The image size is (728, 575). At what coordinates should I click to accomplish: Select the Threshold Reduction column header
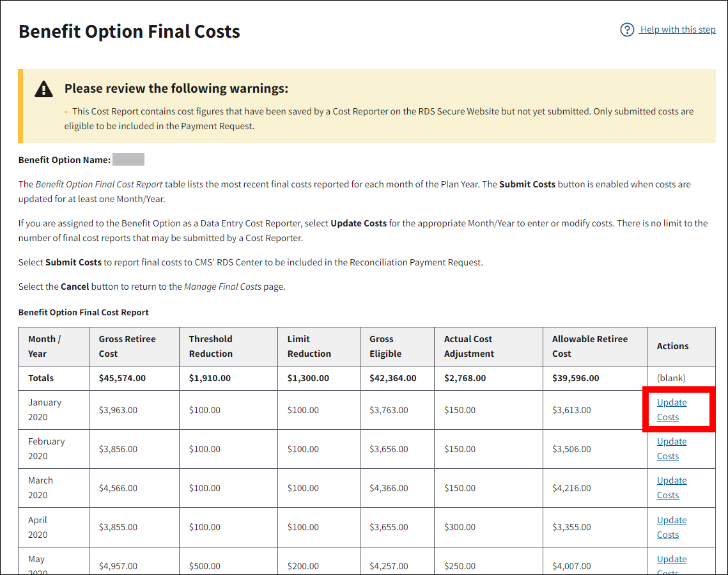pyautogui.click(x=211, y=346)
